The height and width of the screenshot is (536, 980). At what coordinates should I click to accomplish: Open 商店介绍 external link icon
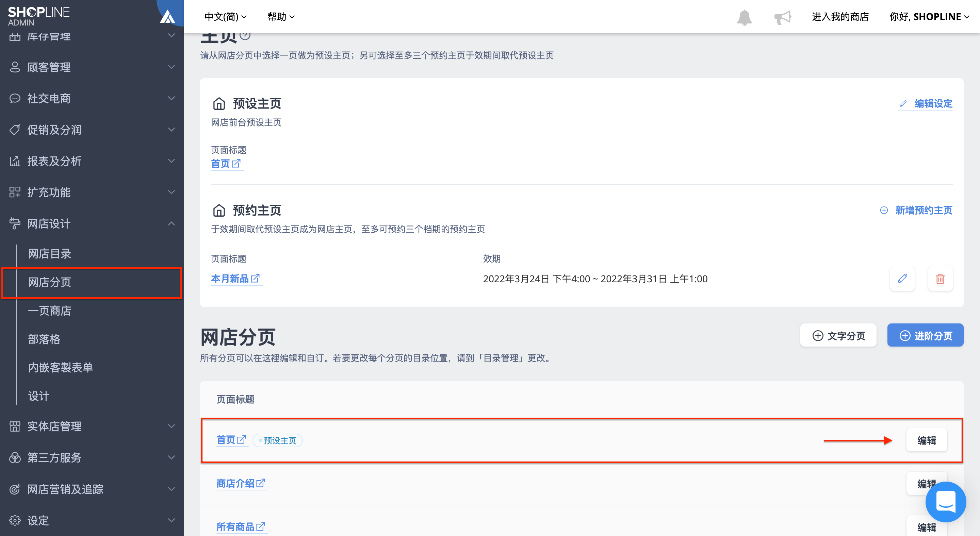pyautogui.click(x=261, y=483)
